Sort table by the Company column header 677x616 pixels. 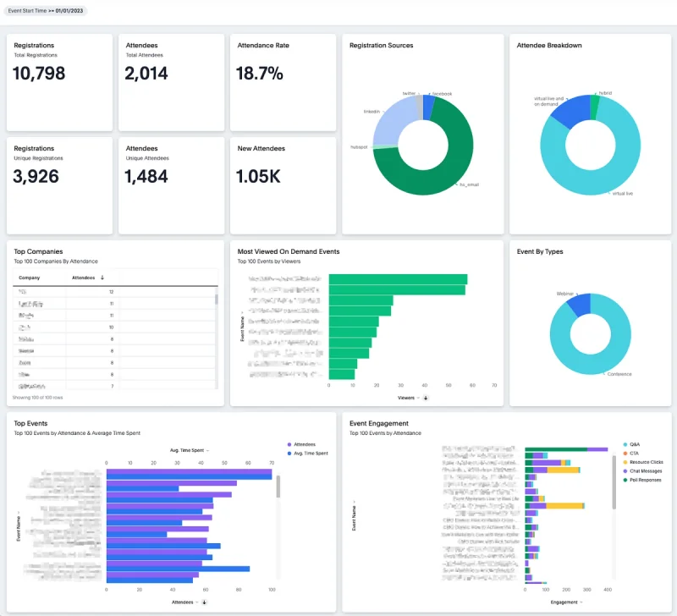30,278
